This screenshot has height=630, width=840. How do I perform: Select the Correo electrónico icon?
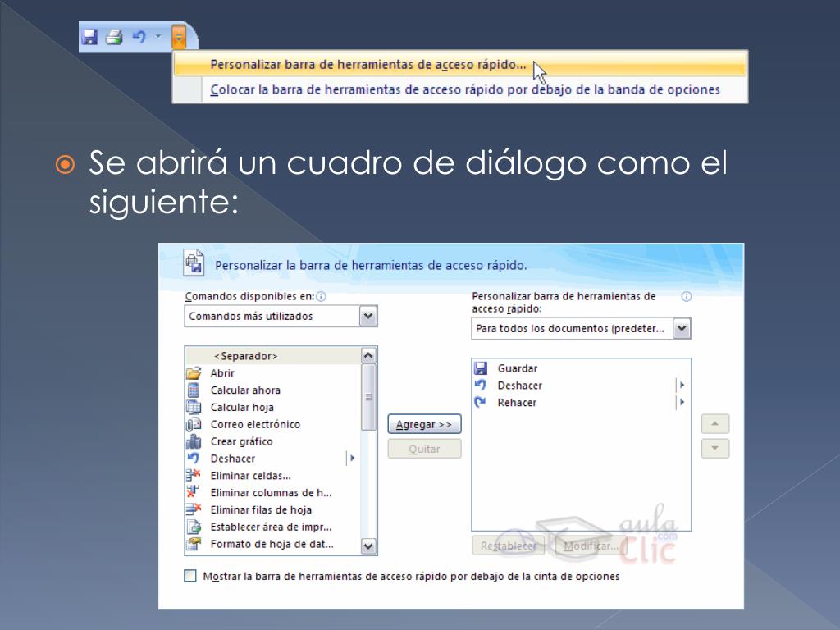click(x=194, y=425)
